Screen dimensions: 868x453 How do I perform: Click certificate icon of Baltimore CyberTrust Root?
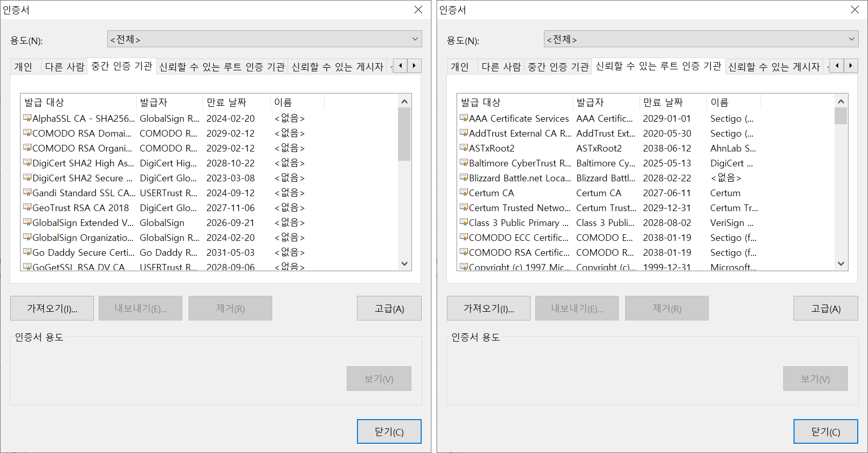464,163
